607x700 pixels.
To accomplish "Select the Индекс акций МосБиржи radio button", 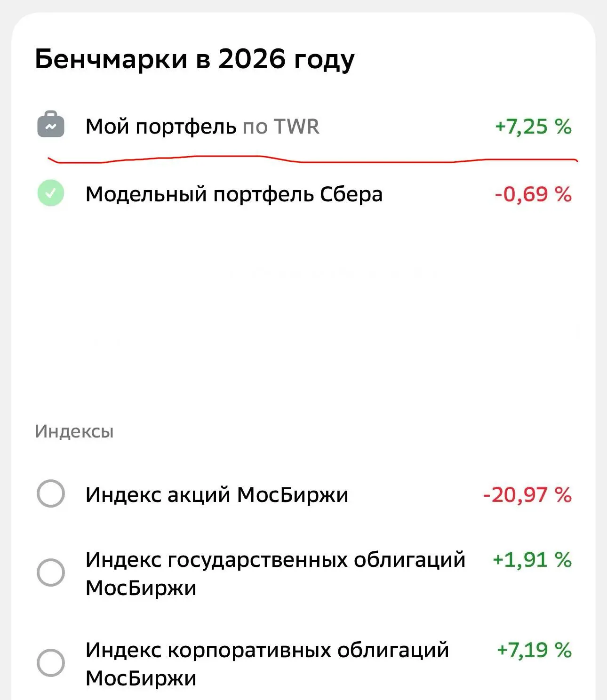I will (x=51, y=493).
